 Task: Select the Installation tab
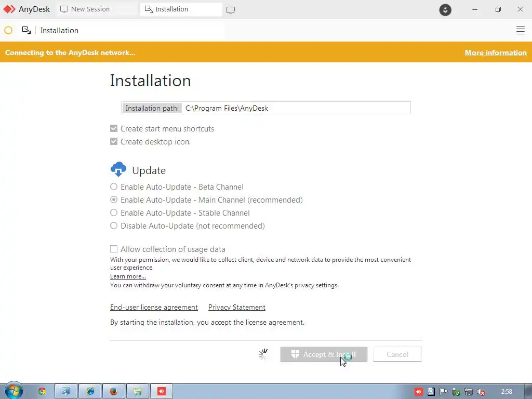coord(181,9)
